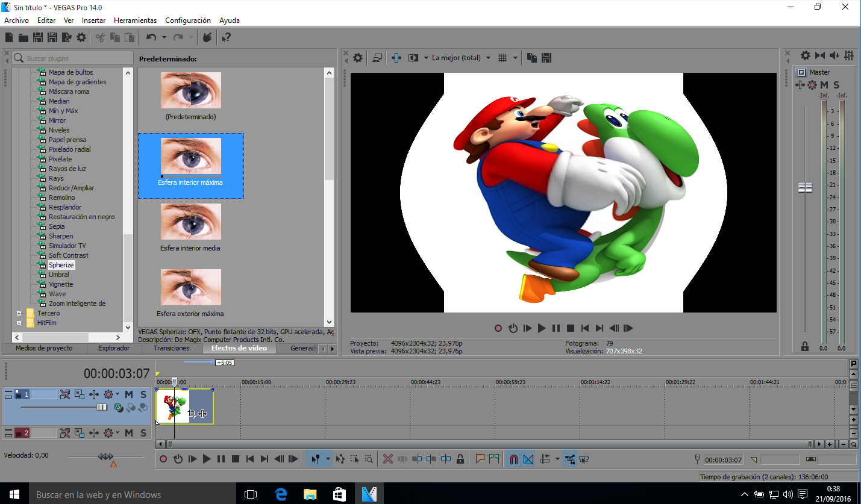This screenshot has width=861, height=504.
Task: Click the Normal Edit Tool in timeline toolbar
Action: pos(315,459)
